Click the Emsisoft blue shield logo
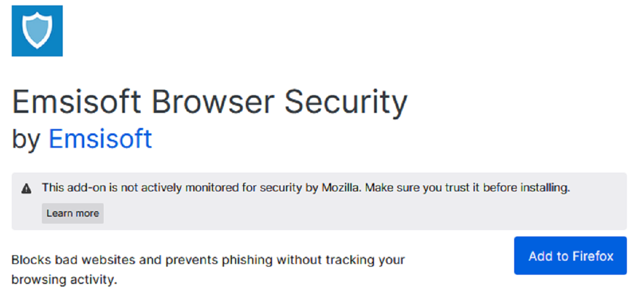 tap(37, 31)
